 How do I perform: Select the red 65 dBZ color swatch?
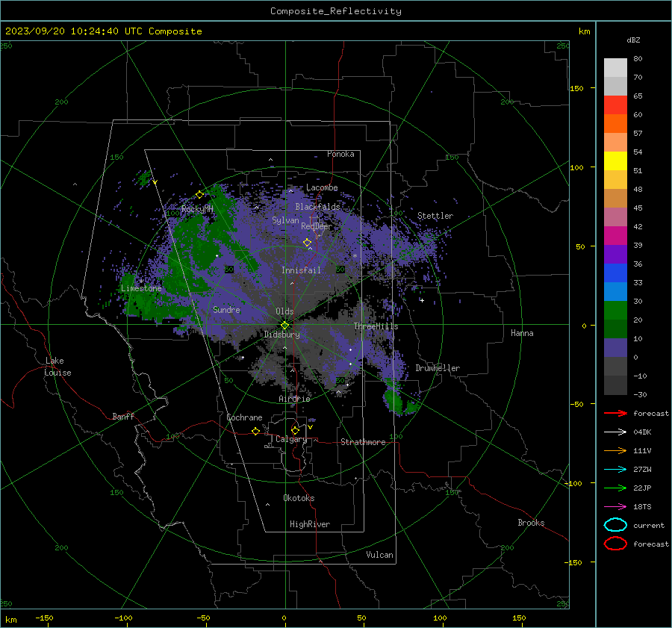point(615,105)
